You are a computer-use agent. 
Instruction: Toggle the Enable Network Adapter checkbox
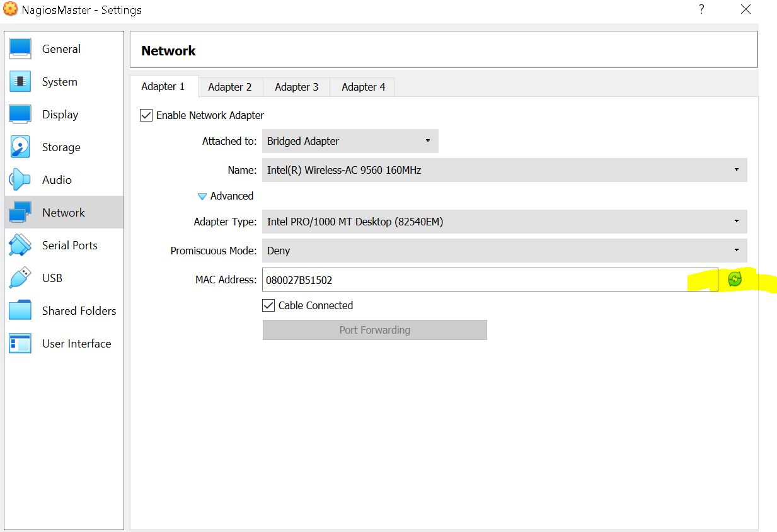pos(146,115)
